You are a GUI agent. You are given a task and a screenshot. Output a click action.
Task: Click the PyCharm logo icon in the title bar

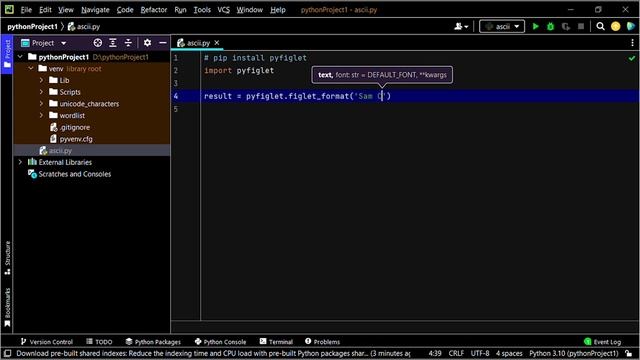[9, 9]
